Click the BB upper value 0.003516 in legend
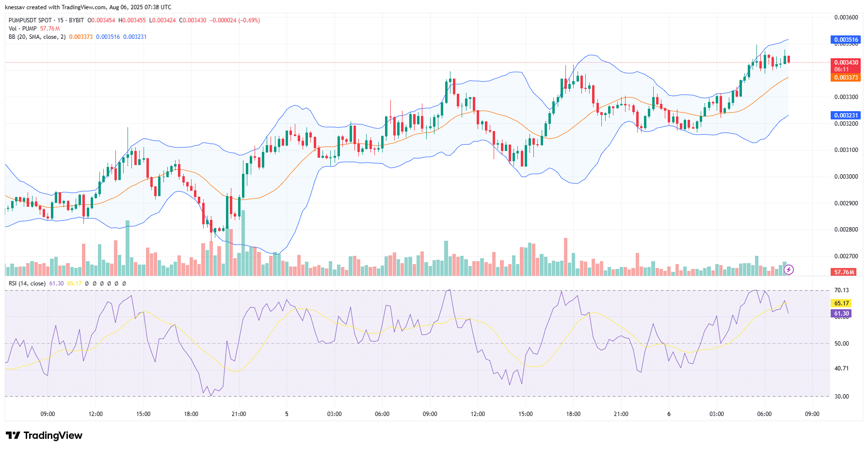The height and width of the screenshot is (450, 868). [108, 37]
